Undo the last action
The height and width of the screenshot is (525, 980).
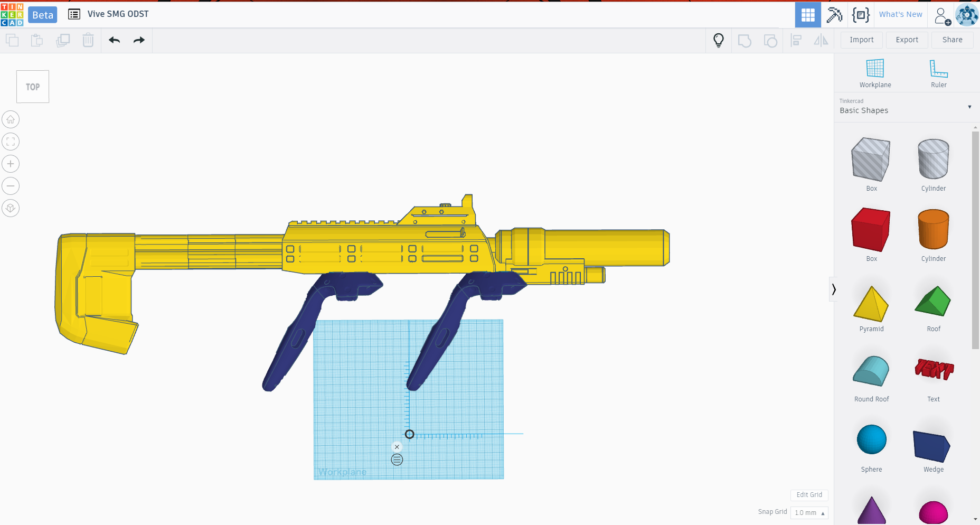[115, 40]
